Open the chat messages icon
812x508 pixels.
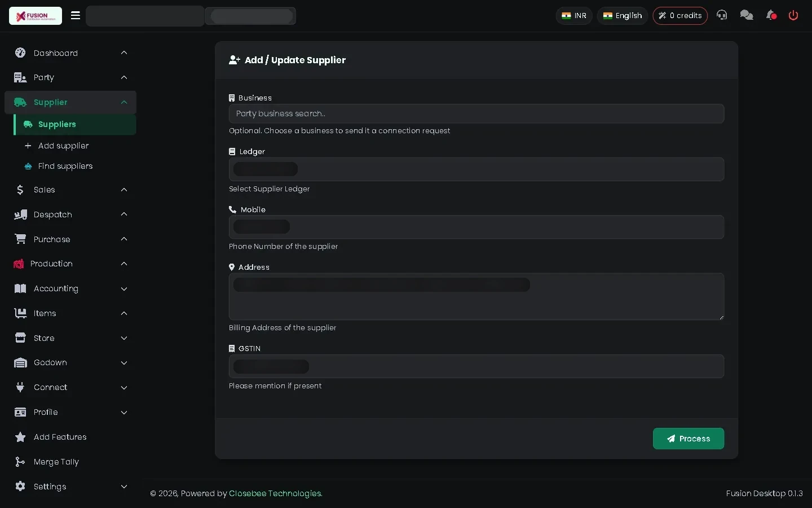coord(747,15)
